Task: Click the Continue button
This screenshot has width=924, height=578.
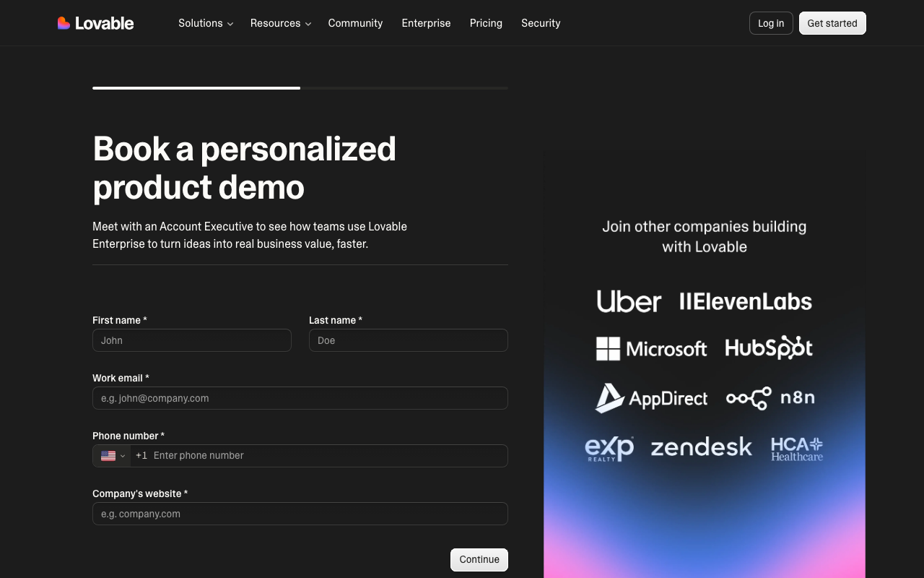Action: 479,560
